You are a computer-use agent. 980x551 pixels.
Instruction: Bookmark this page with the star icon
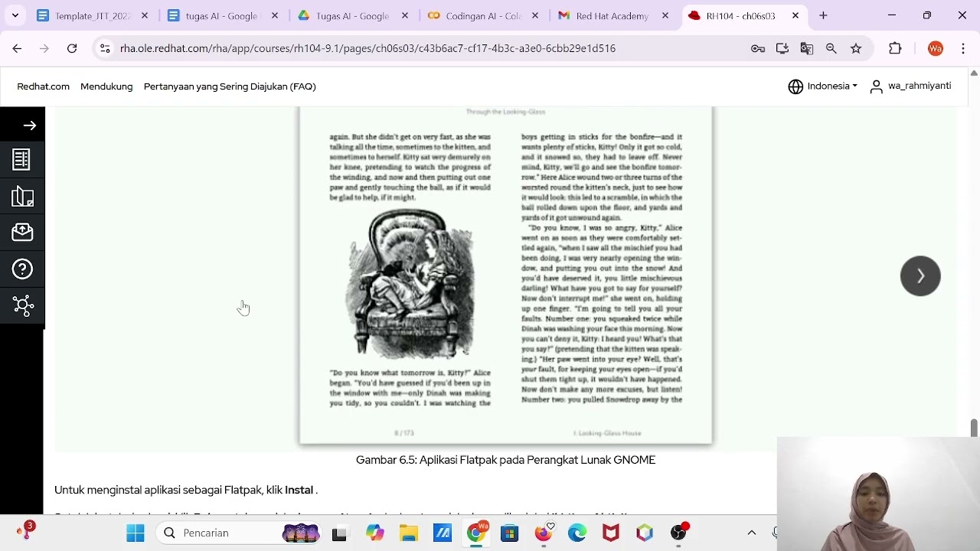(856, 48)
